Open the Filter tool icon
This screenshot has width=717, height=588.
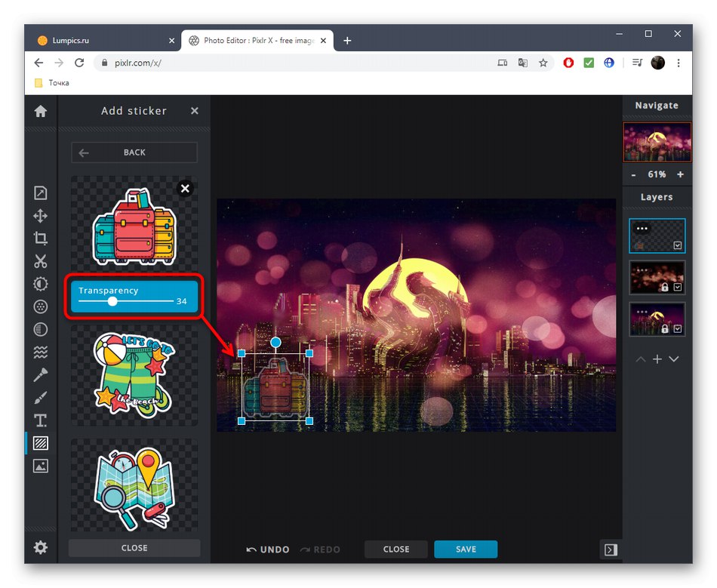40,306
